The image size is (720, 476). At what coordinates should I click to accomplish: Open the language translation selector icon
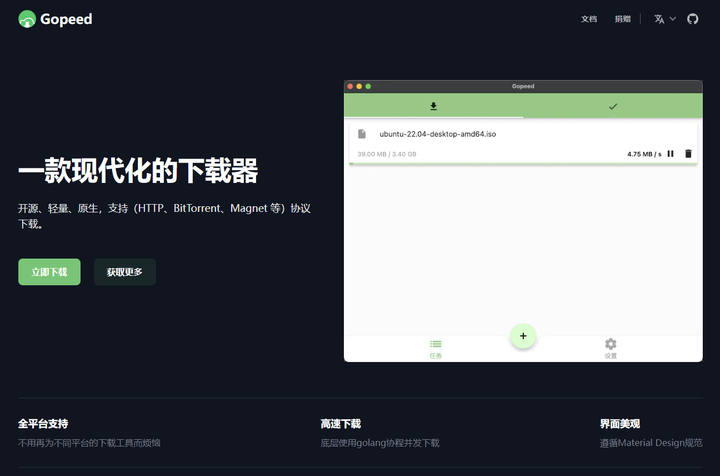[x=659, y=19]
